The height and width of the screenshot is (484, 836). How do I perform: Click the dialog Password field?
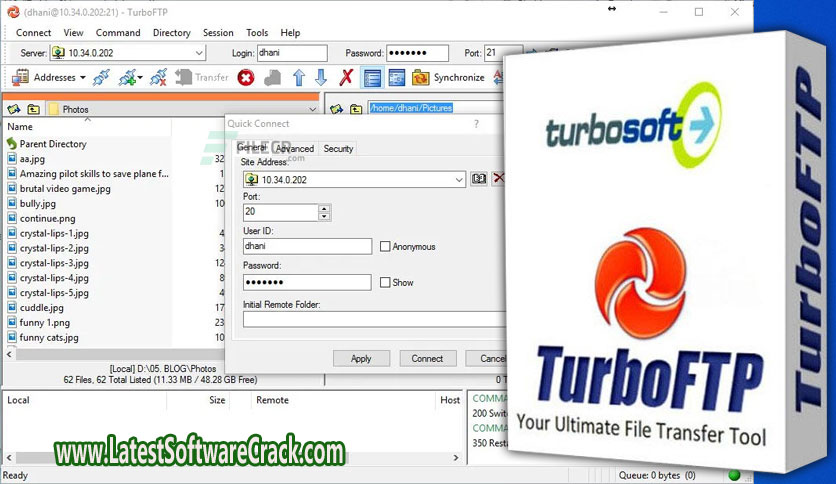[x=307, y=282]
